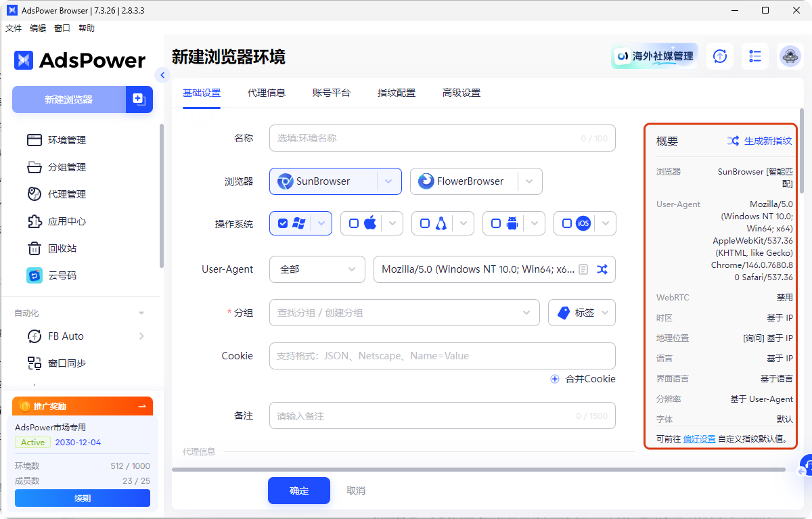This screenshot has height=519, width=812.
Task: Open the 应用中心 panel
Action: tap(64, 221)
